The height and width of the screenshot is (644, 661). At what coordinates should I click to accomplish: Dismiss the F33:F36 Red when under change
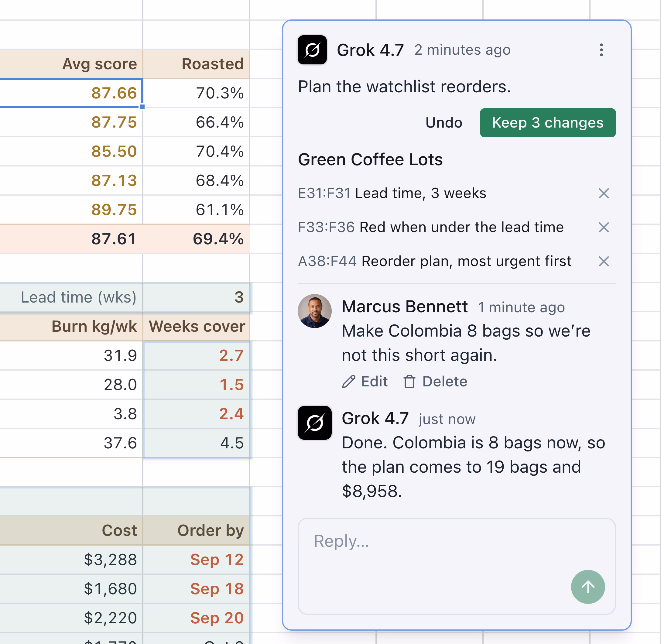click(604, 227)
